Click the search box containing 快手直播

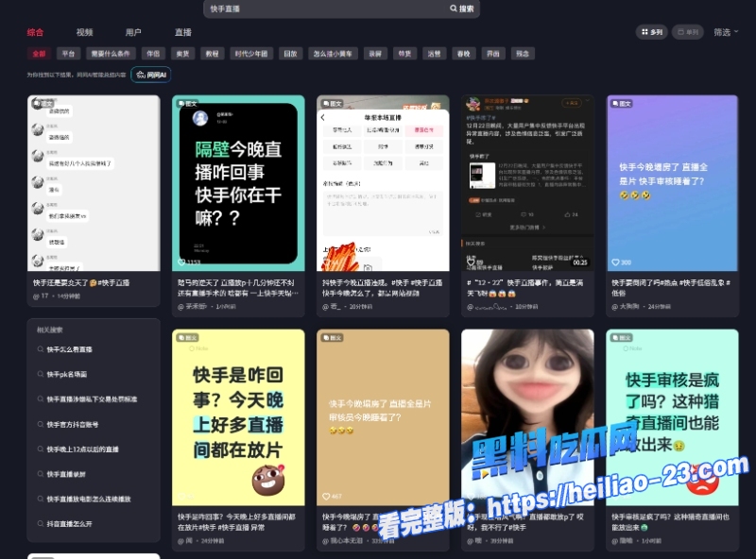(x=341, y=8)
